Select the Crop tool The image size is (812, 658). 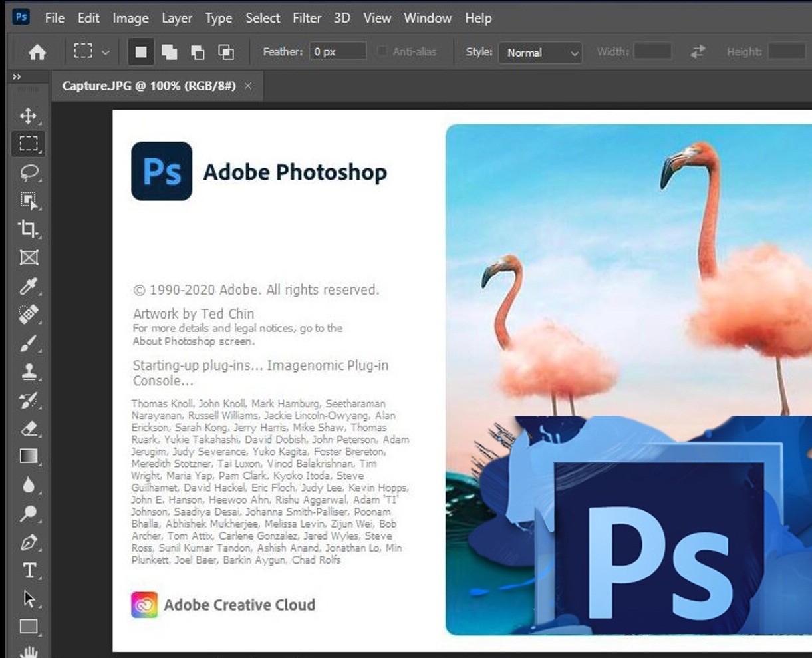coord(28,229)
